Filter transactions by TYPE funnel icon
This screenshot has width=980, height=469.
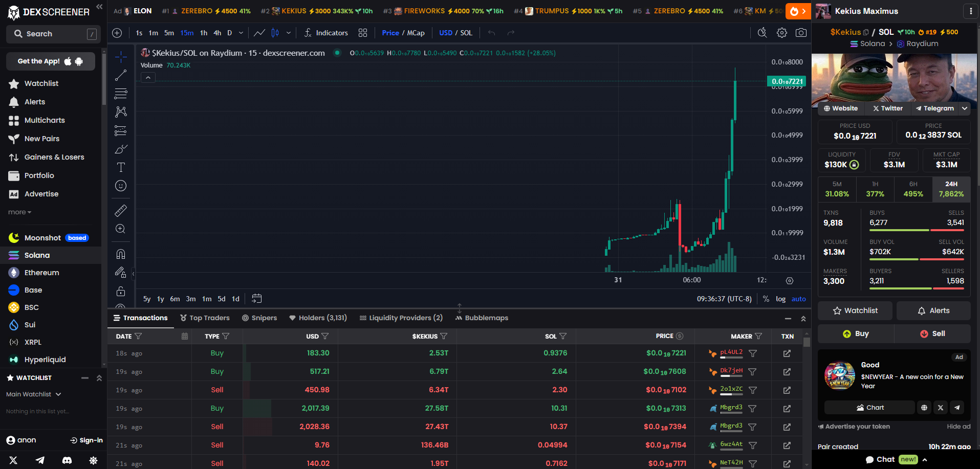point(226,336)
